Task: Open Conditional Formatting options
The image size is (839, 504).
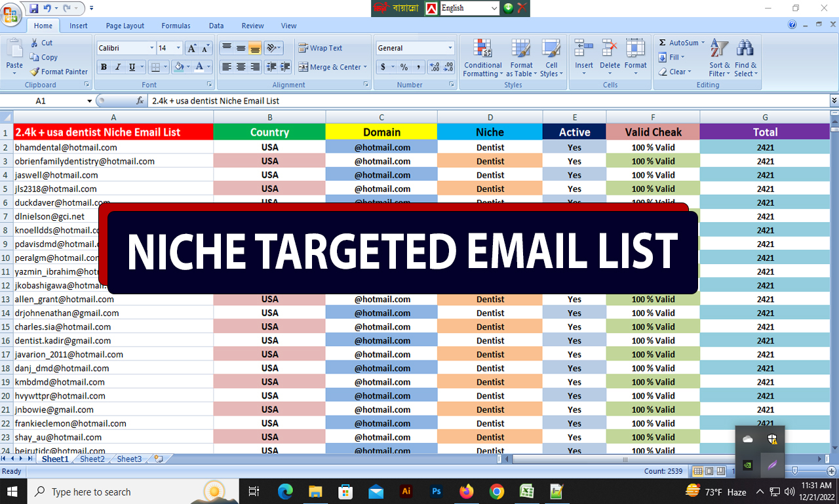Action: [x=483, y=58]
